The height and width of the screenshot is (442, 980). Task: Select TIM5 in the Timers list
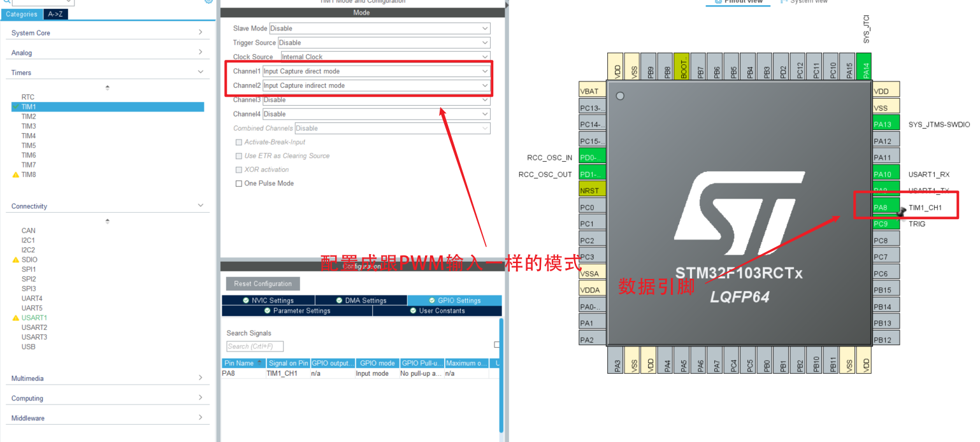(29, 146)
